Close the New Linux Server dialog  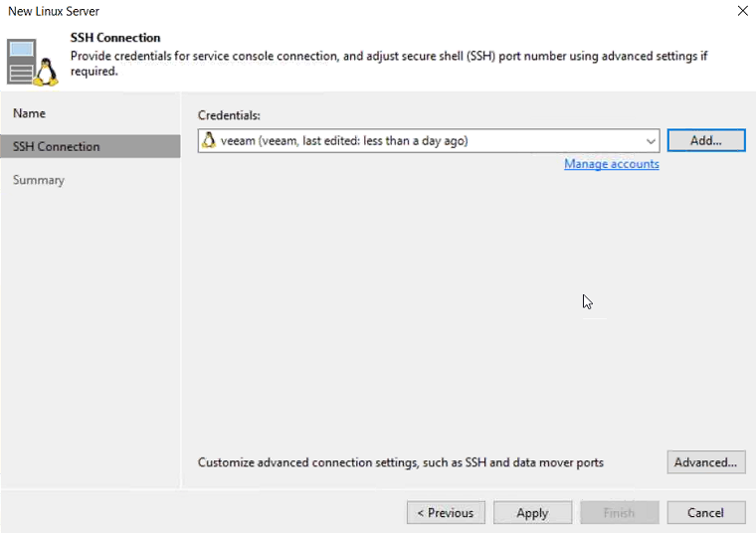point(742,11)
